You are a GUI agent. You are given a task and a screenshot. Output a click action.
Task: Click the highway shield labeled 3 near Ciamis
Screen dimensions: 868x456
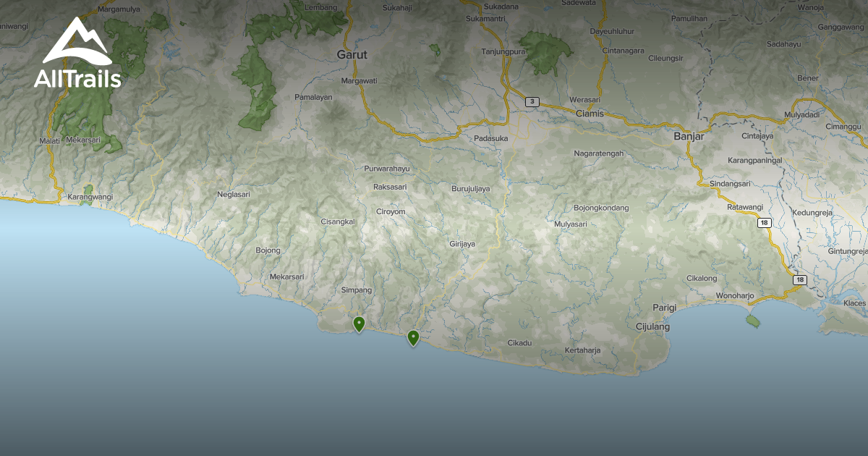(533, 101)
